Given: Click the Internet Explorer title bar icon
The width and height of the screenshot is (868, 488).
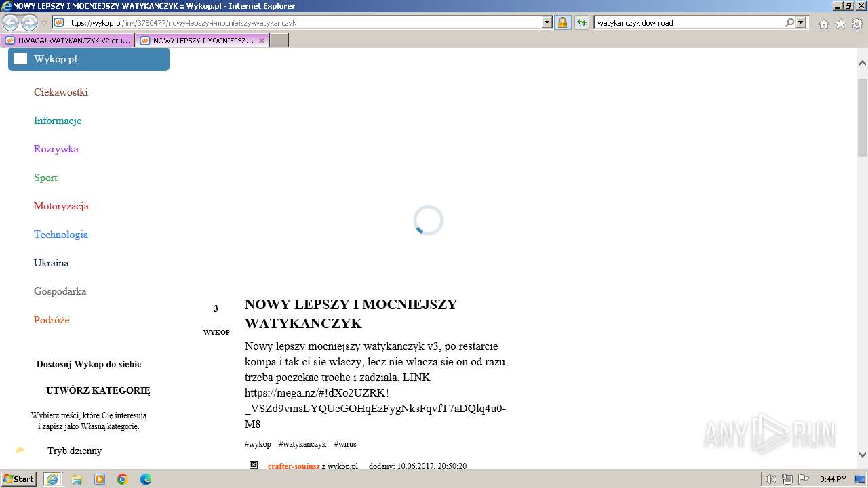Looking at the screenshot, I should (x=7, y=6).
